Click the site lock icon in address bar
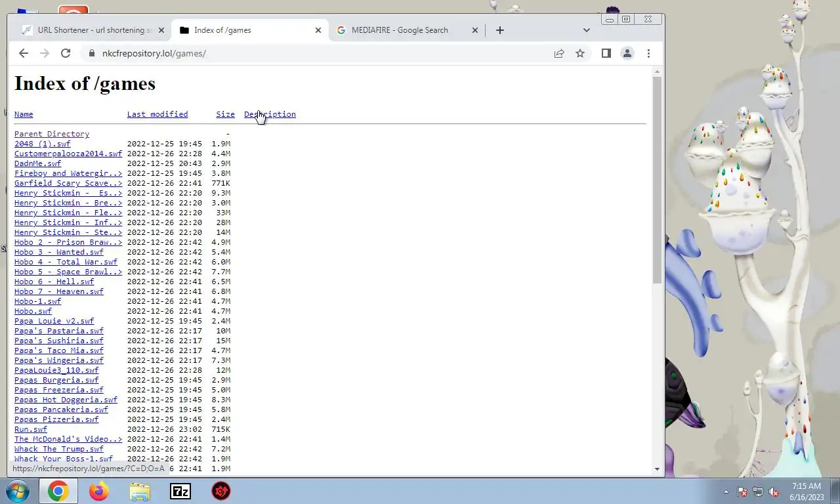840x504 pixels. tap(91, 53)
